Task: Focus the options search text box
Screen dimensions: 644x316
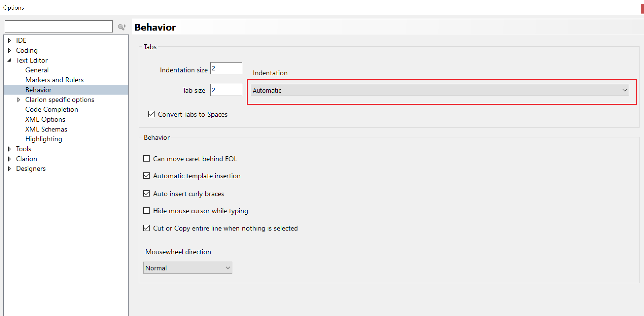Action: click(58, 27)
